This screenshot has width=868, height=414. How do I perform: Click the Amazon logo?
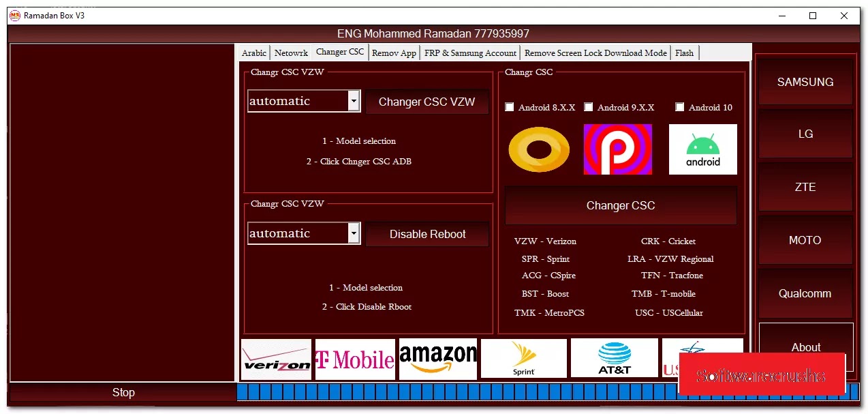click(438, 359)
